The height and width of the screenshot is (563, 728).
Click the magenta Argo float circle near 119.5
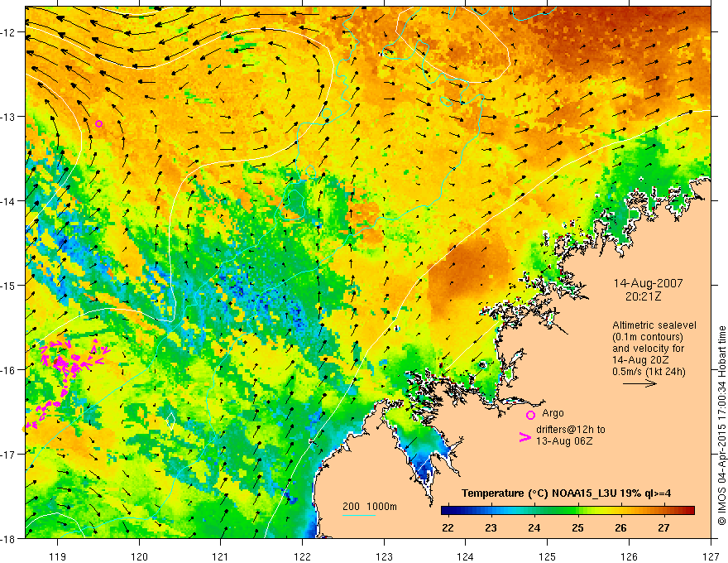99,123
